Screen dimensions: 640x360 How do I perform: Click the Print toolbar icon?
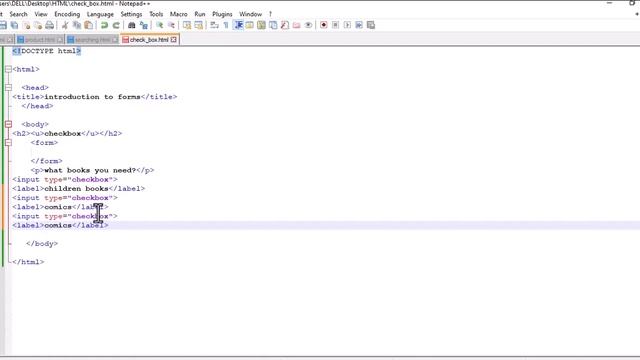(49, 25)
